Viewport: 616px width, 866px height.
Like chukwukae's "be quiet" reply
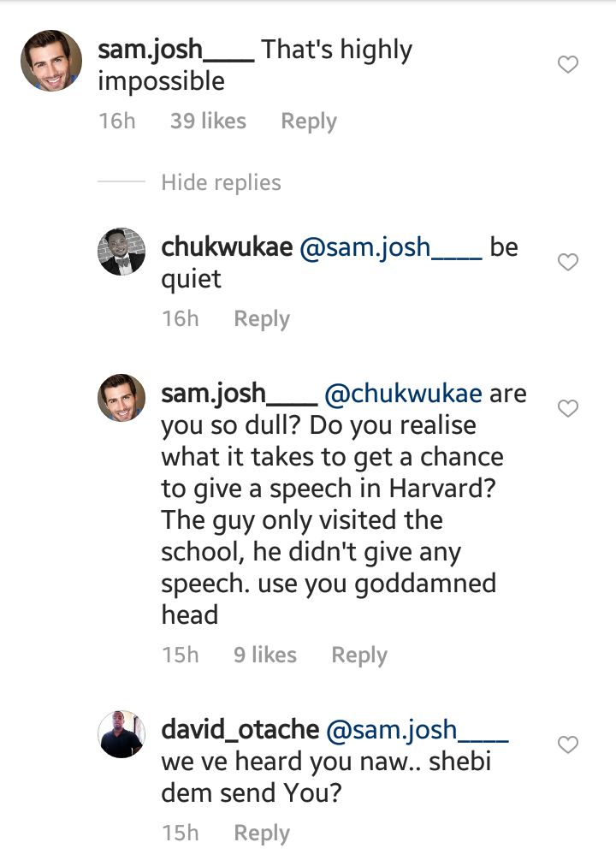click(568, 263)
